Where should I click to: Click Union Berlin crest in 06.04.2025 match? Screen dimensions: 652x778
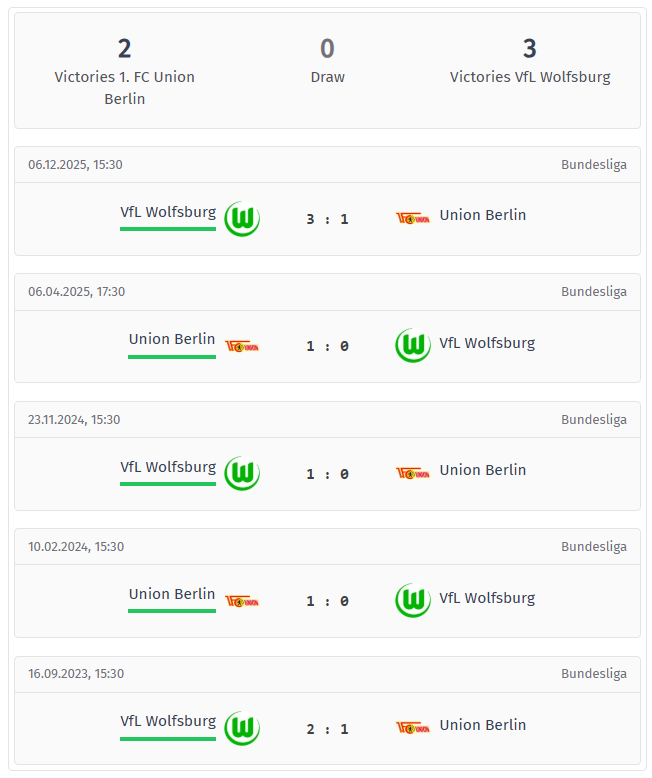[242, 346]
